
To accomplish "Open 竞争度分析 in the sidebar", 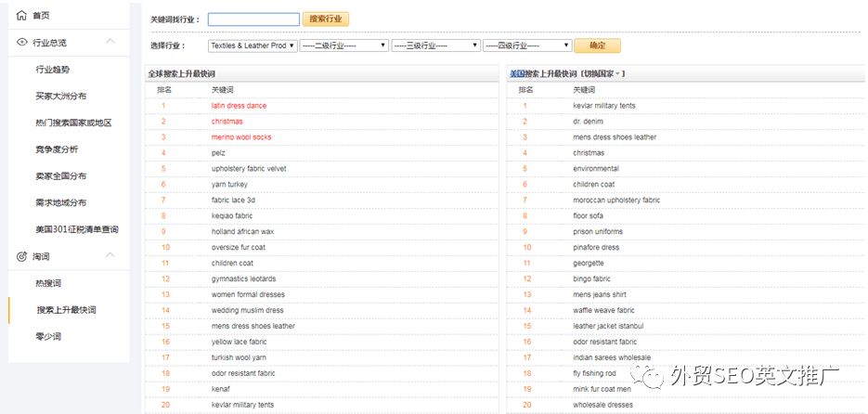I will point(57,149).
